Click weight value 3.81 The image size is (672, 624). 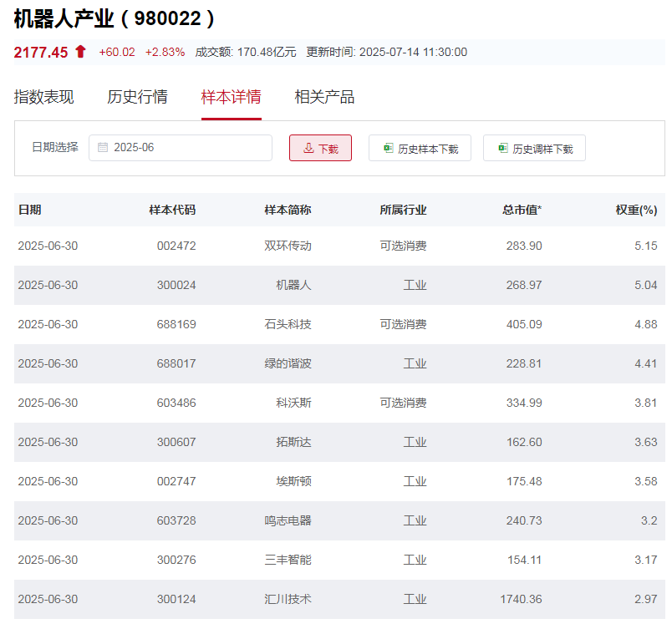(646, 403)
